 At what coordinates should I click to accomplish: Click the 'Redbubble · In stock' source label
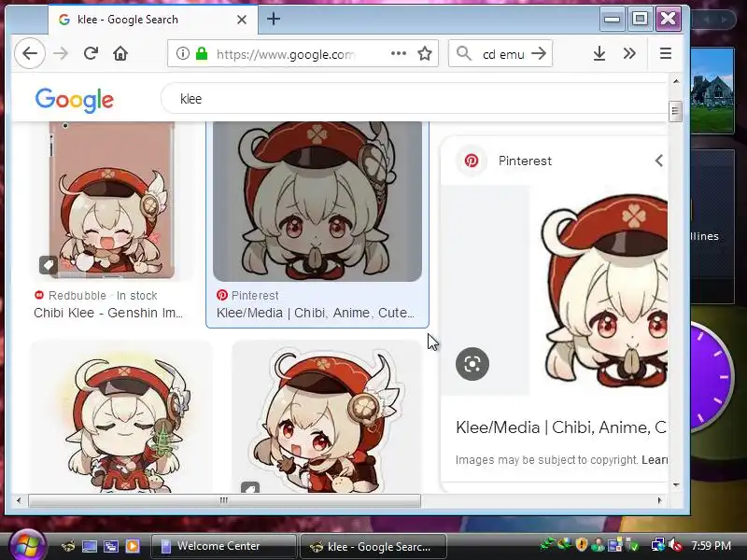coord(95,296)
